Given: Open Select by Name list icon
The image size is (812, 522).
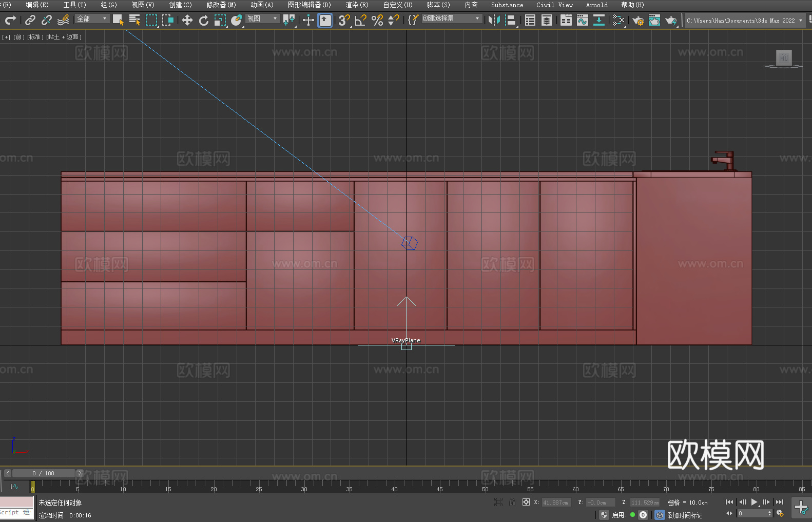Looking at the screenshot, I should tap(134, 20).
